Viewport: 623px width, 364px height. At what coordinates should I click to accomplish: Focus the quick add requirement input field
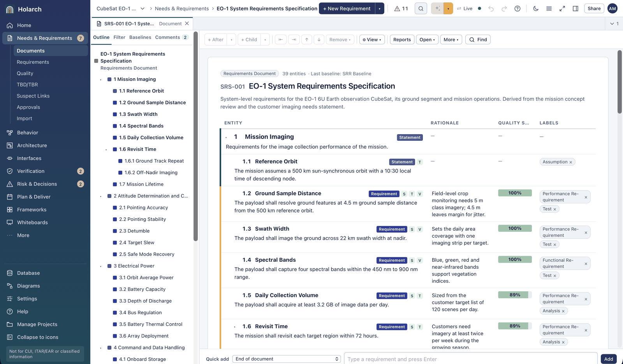[x=471, y=359]
